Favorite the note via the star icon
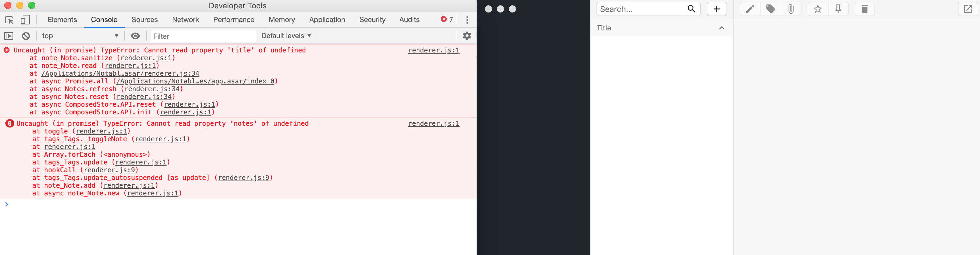Screen dimensions: 980x255 [x=817, y=9]
